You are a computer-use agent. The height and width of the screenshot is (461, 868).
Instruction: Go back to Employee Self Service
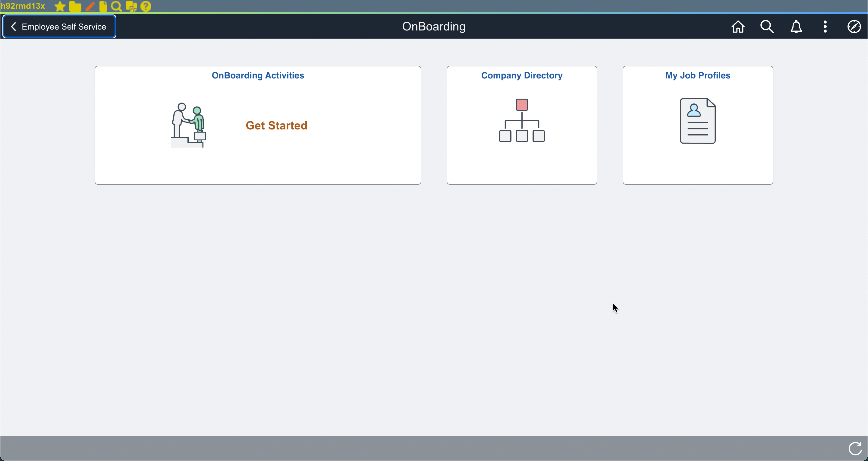59,26
